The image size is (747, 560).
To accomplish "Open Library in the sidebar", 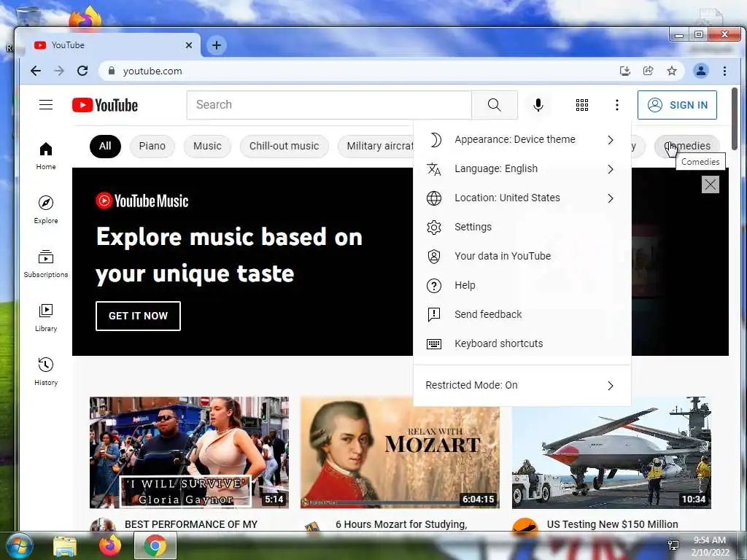I will click(x=46, y=318).
